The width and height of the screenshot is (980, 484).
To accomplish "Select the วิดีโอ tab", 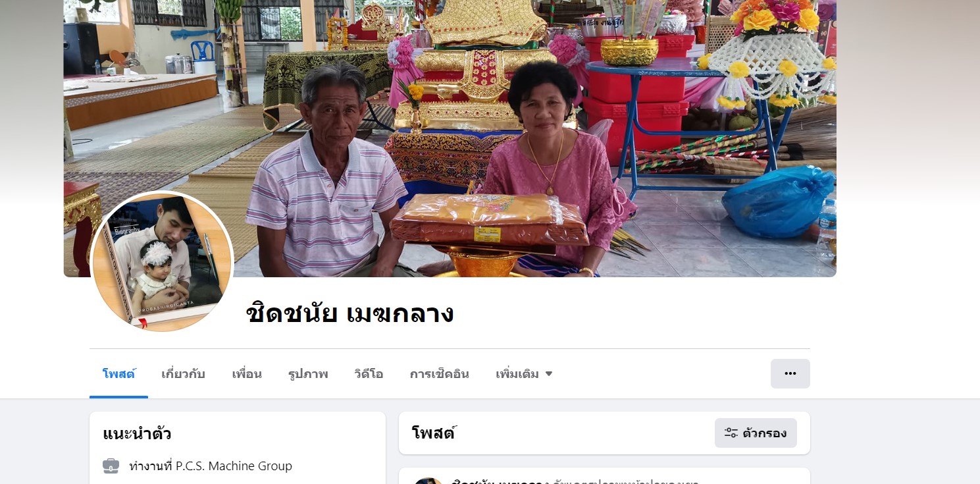I will [x=369, y=374].
